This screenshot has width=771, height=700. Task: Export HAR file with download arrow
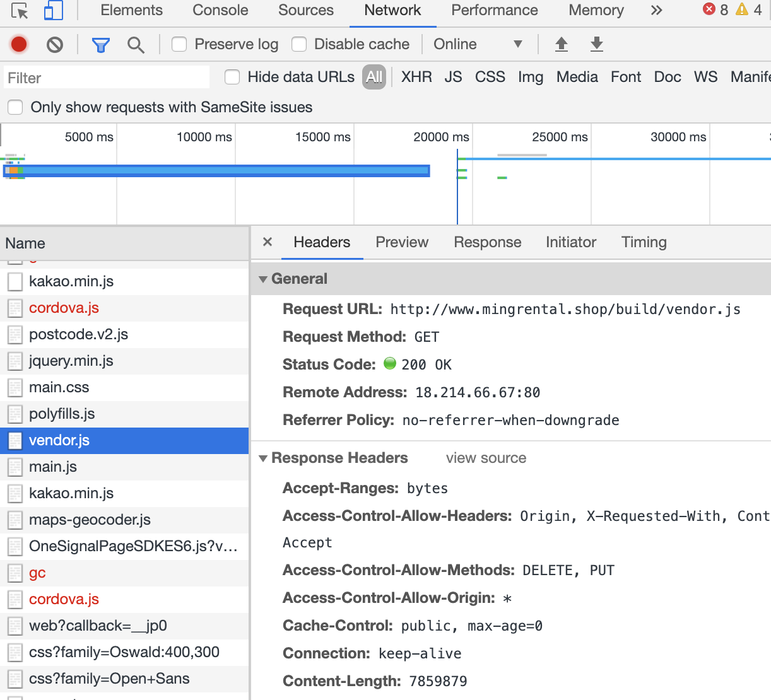coord(597,44)
